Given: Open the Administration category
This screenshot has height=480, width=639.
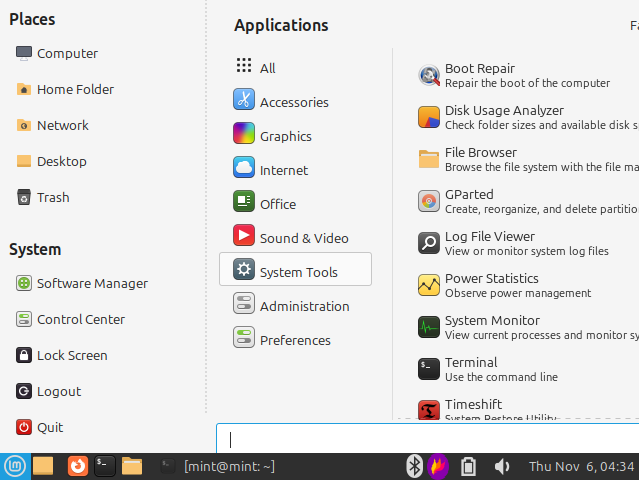Looking at the screenshot, I should pos(304,306).
